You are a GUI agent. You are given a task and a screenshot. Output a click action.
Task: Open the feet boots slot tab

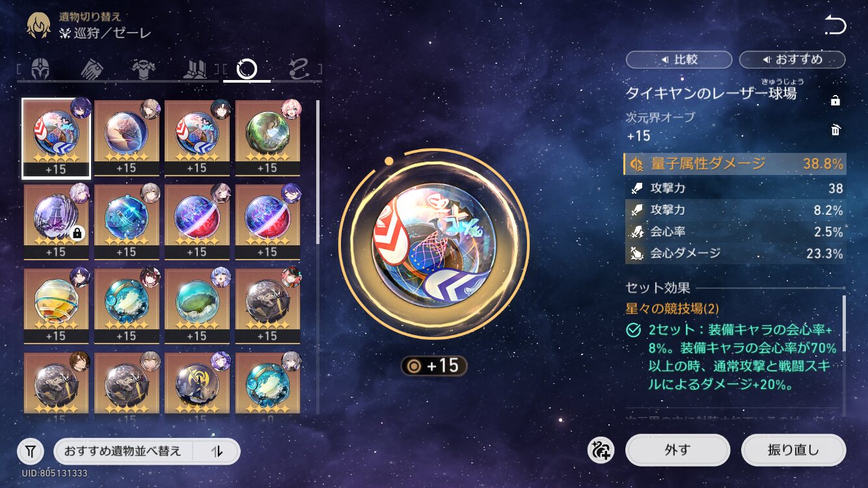(x=195, y=68)
